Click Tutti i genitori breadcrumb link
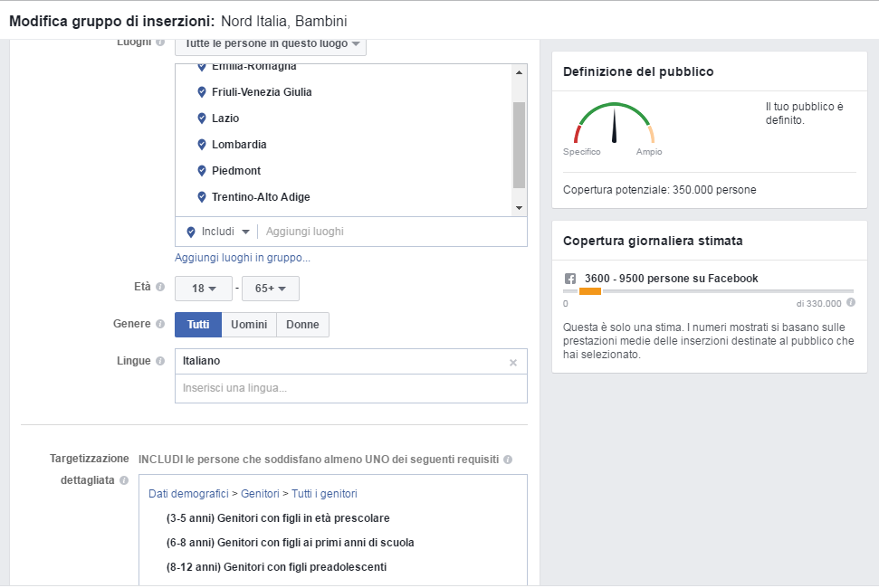This screenshot has width=879, height=588. pyautogui.click(x=324, y=493)
